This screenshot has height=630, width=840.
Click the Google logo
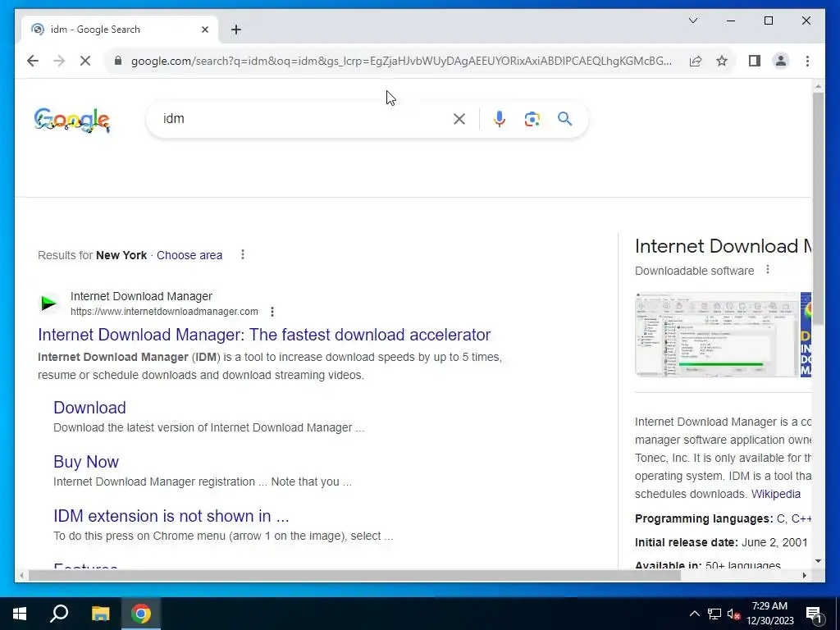pos(72,119)
